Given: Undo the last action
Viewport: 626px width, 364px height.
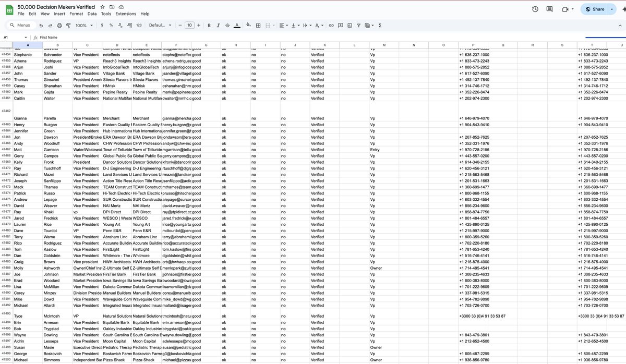Looking at the screenshot, I should (41, 25).
